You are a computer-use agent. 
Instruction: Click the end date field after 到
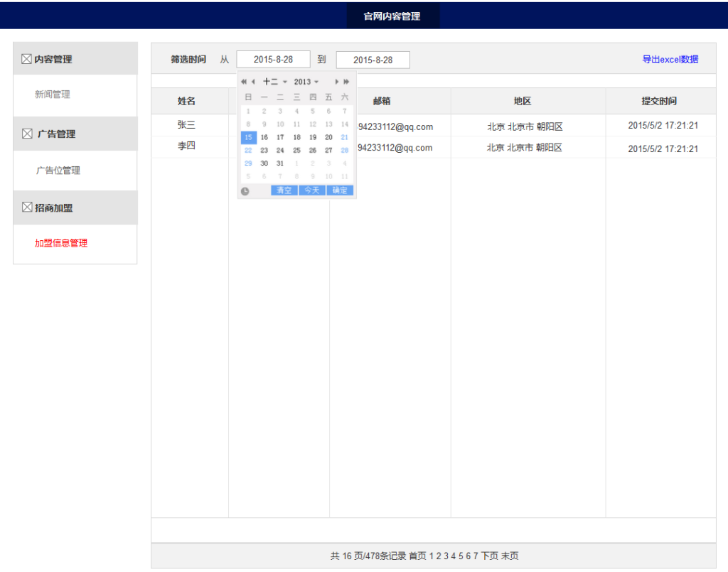pos(373,60)
